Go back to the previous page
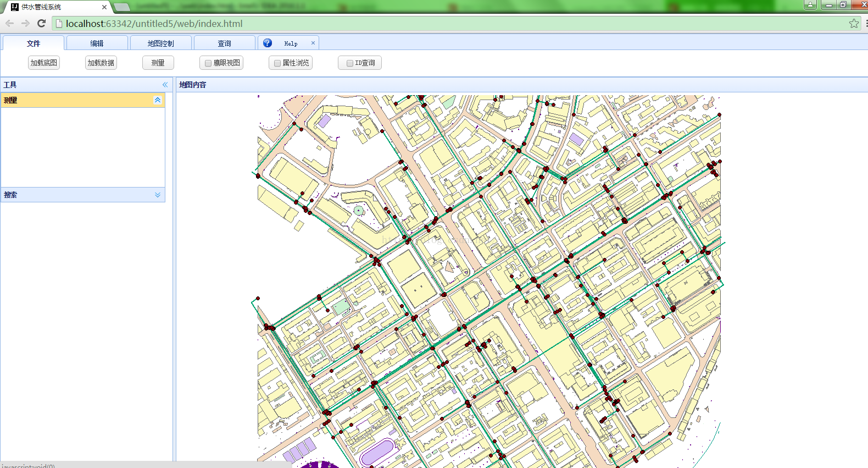The height and width of the screenshot is (468, 868). [x=9, y=24]
